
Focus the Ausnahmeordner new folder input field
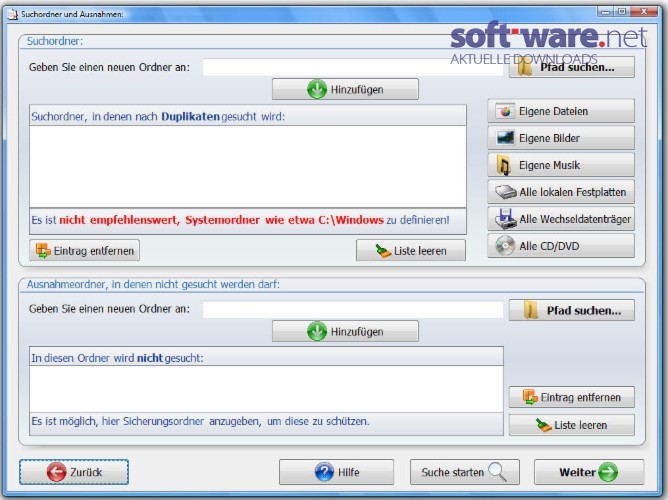353,309
